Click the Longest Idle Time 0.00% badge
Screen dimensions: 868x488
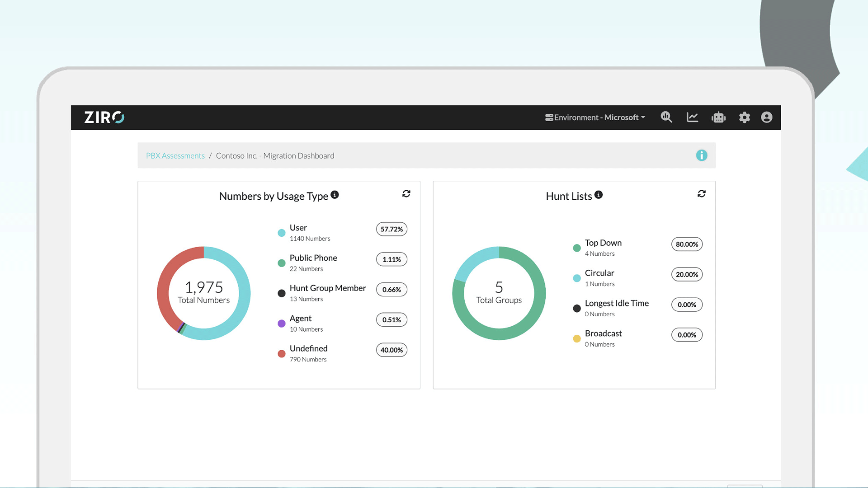(x=687, y=305)
